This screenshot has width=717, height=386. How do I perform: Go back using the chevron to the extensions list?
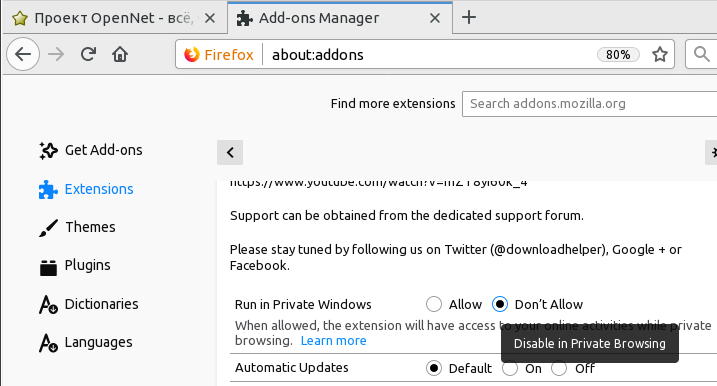point(230,152)
